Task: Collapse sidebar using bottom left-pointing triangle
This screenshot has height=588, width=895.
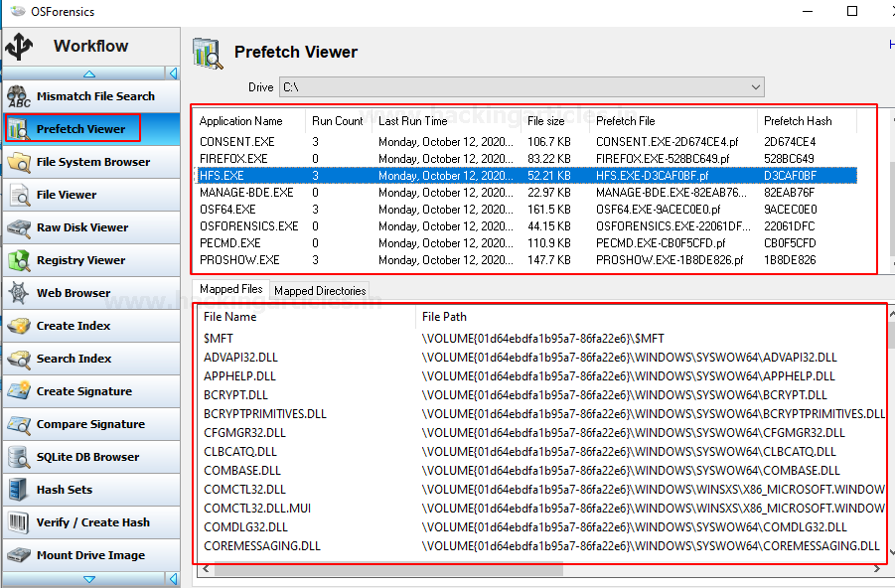Action: point(173,579)
